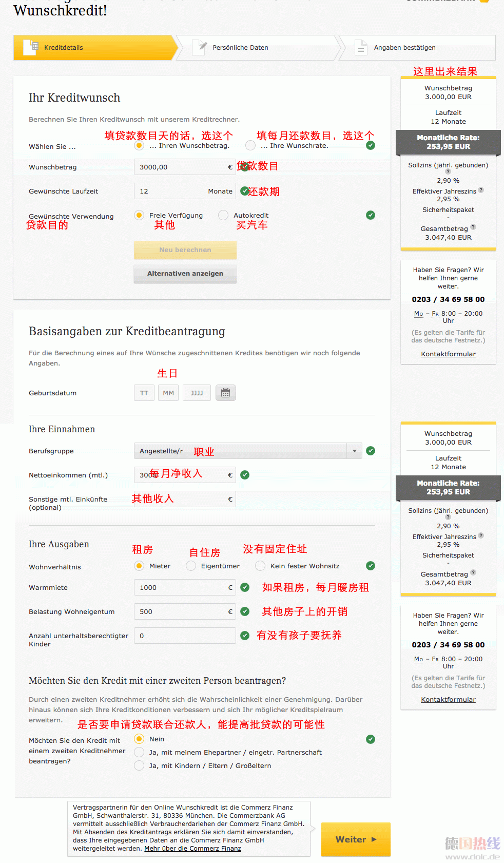The width and height of the screenshot is (504, 863).
Task: Go to Angaben bestätigen step
Action: pyautogui.click(x=417, y=48)
